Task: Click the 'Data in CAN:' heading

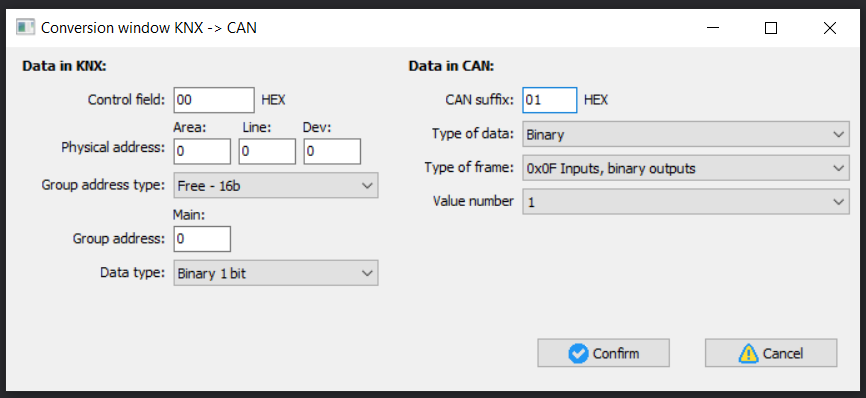Action: point(451,66)
